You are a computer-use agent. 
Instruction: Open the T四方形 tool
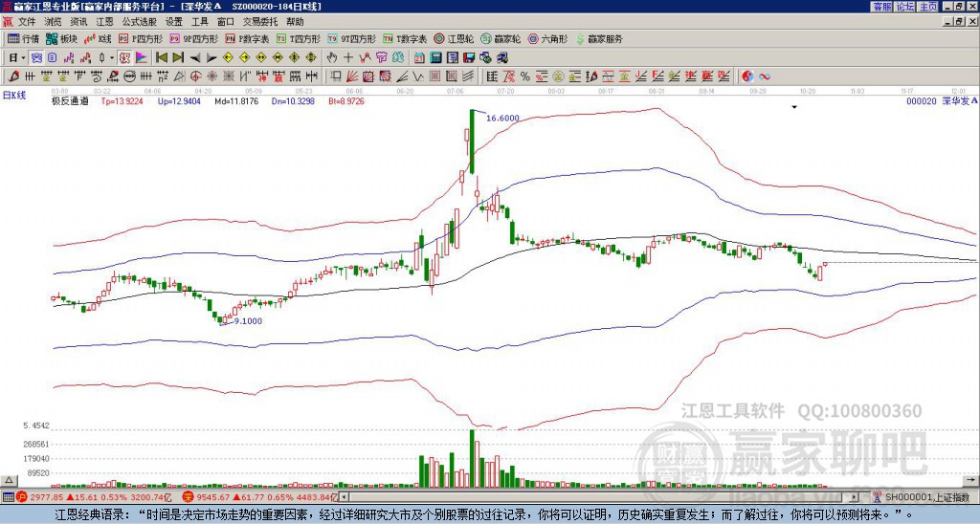pos(299,38)
